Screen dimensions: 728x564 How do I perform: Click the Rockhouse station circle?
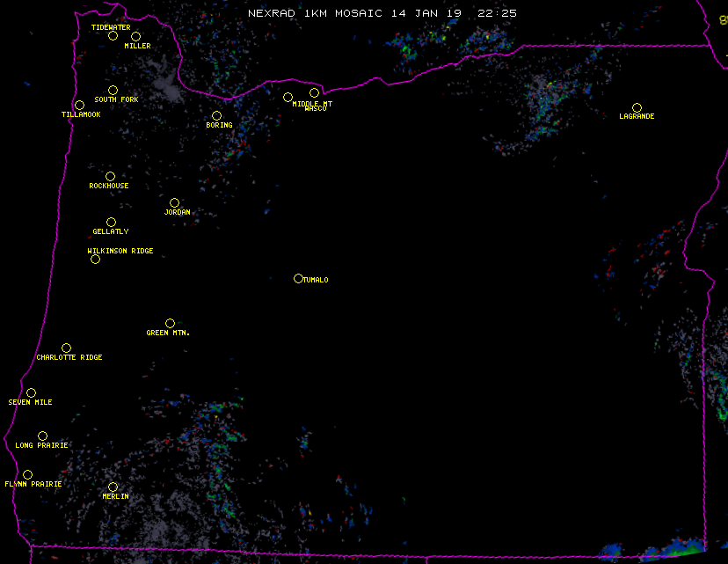[110, 177]
